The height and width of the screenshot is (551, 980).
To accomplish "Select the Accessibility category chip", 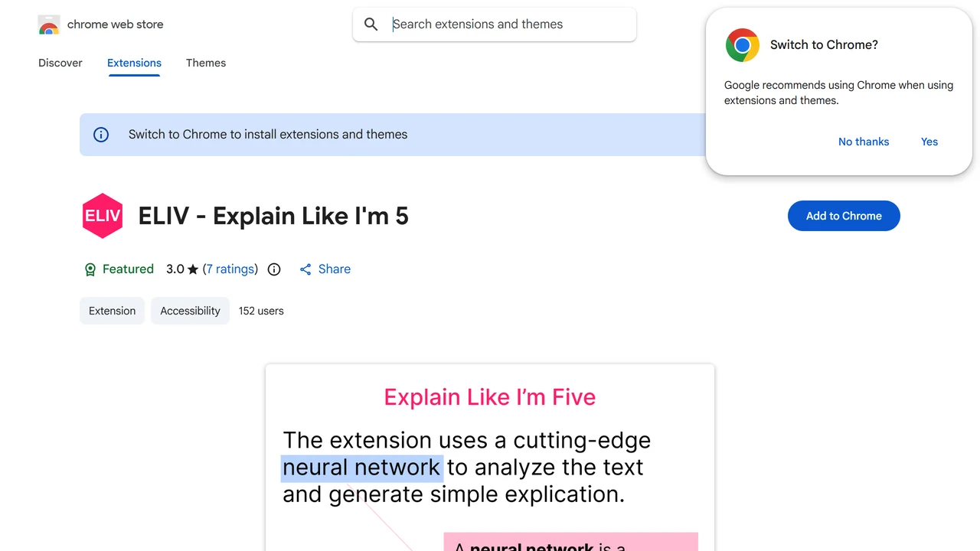I will click(190, 311).
